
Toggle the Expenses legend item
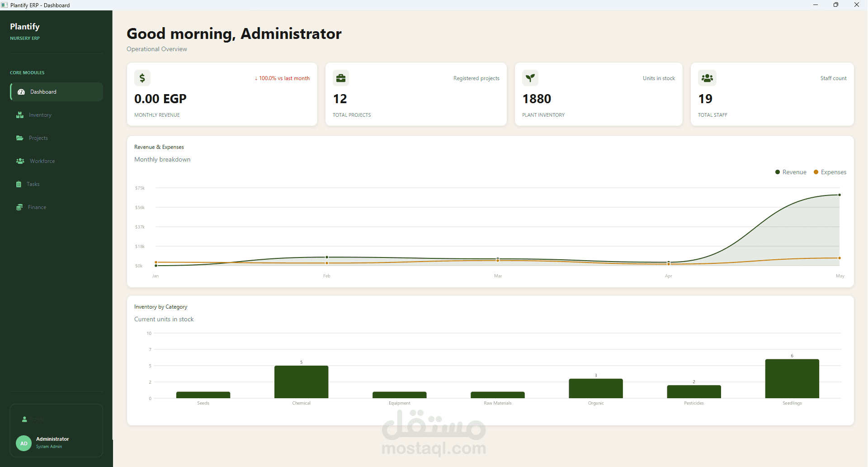click(830, 172)
